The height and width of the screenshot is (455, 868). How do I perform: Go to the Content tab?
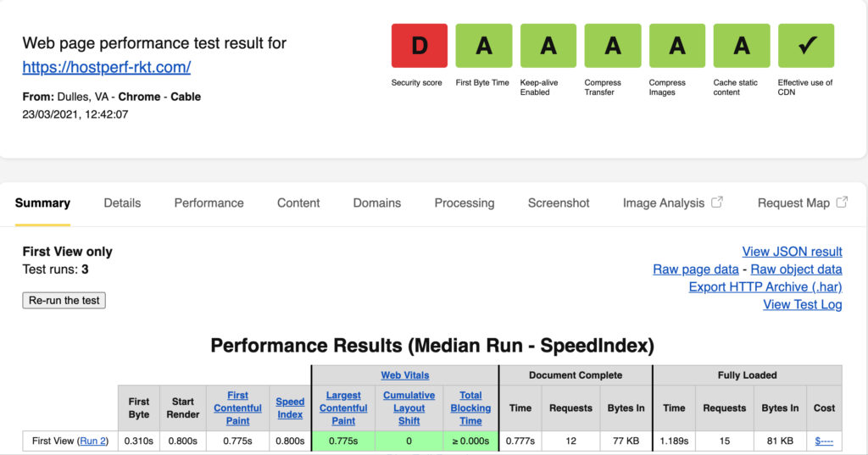click(298, 203)
